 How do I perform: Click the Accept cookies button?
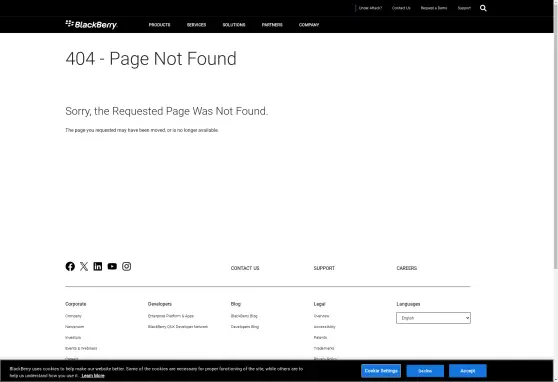point(468,371)
